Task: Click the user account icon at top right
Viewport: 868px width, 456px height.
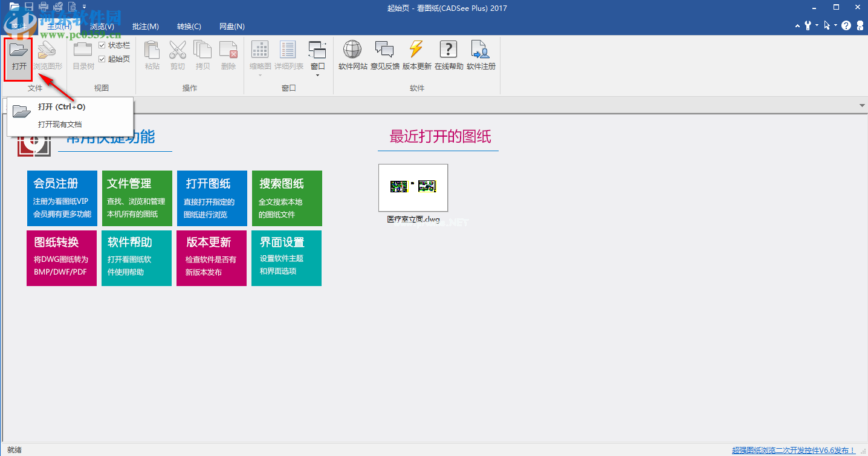Action: pos(859,26)
